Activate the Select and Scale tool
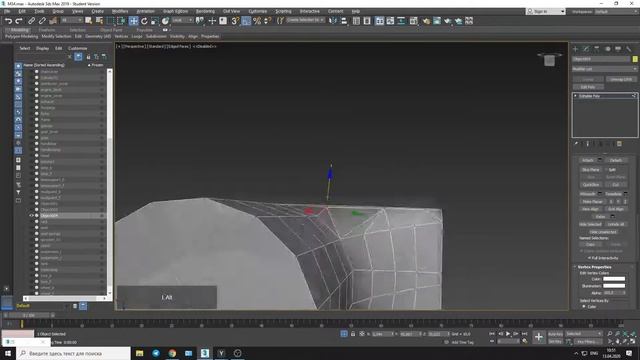 pyautogui.click(x=155, y=21)
